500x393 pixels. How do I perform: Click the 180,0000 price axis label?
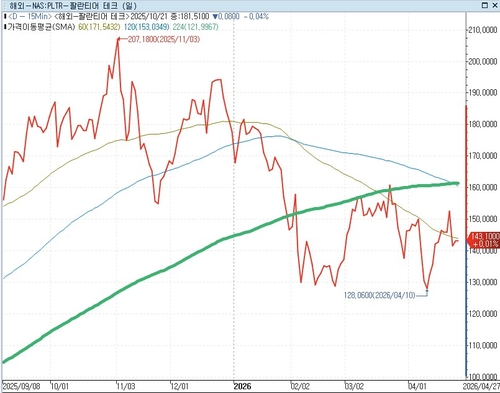coord(483,124)
